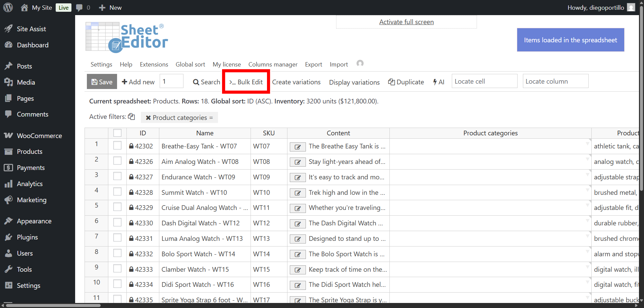Open the Content editor icon for Breathe-Easy Tank
This screenshot has width=644, height=308.
pyautogui.click(x=298, y=147)
